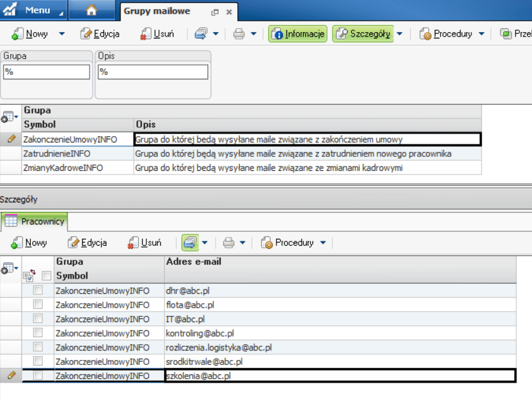Click the invert selection icon in lower grid header
Image resolution: width=532 pixels, height=399 pixels.
tap(29, 275)
